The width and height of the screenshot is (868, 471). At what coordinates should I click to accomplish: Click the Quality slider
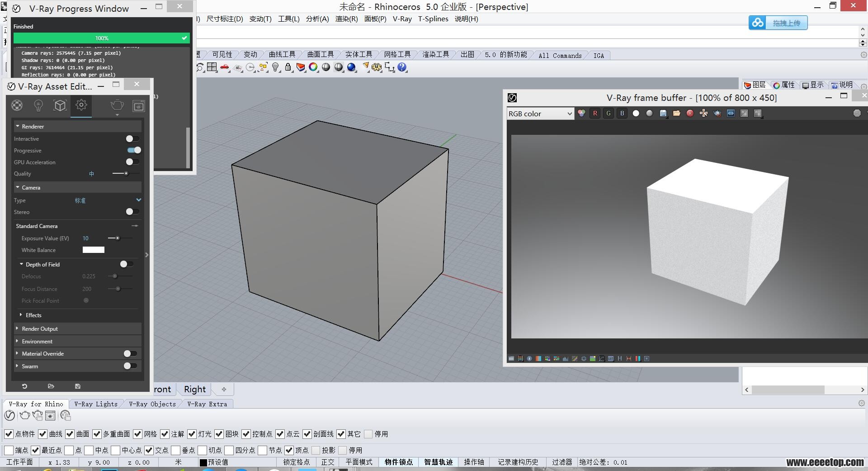click(125, 173)
